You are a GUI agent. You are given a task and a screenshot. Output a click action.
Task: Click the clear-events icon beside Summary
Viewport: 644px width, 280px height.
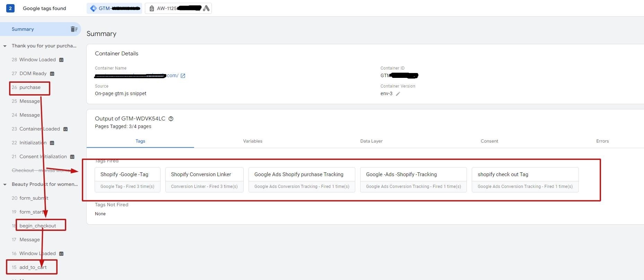[x=74, y=29]
